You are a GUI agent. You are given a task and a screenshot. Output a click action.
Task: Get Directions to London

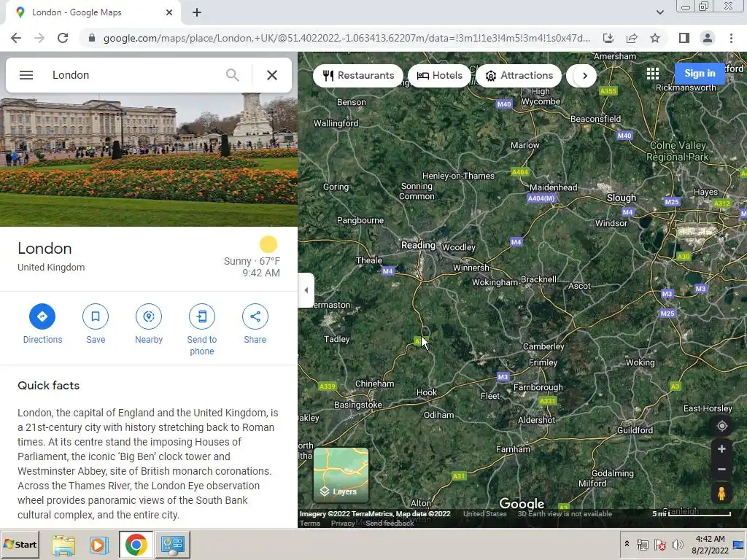(42, 324)
